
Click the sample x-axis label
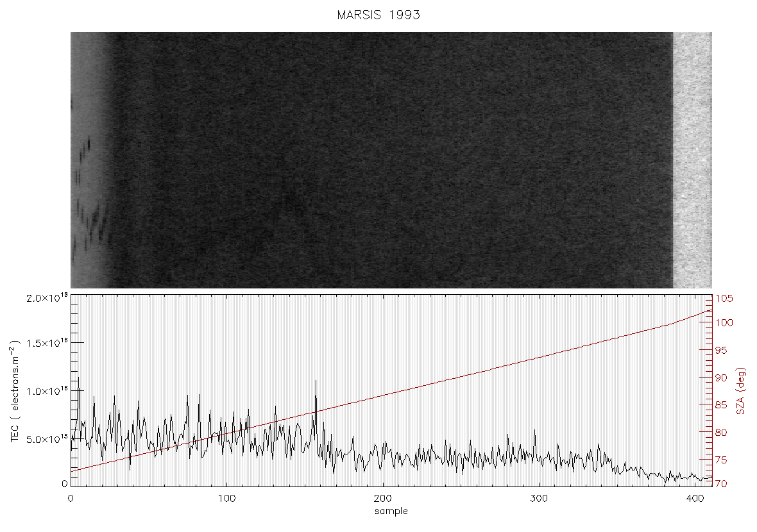[391, 511]
